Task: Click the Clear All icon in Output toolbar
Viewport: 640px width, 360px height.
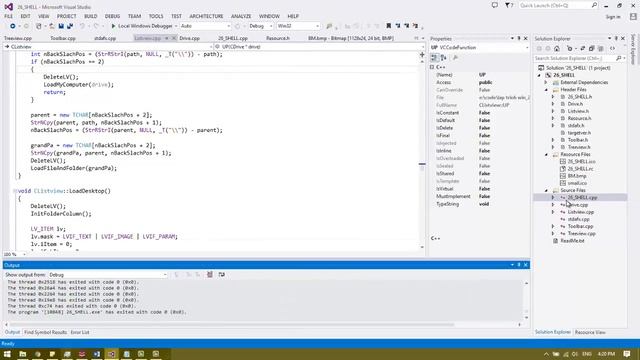Action: point(210,275)
